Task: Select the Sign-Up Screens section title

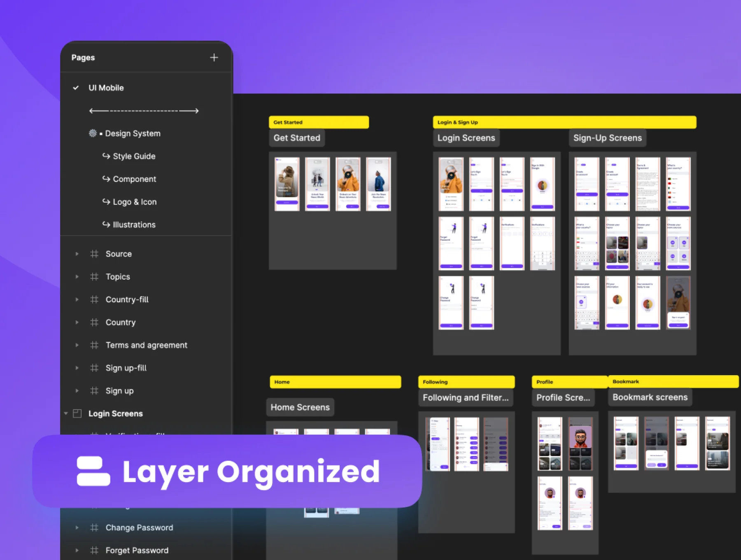Action: (608, 138)
